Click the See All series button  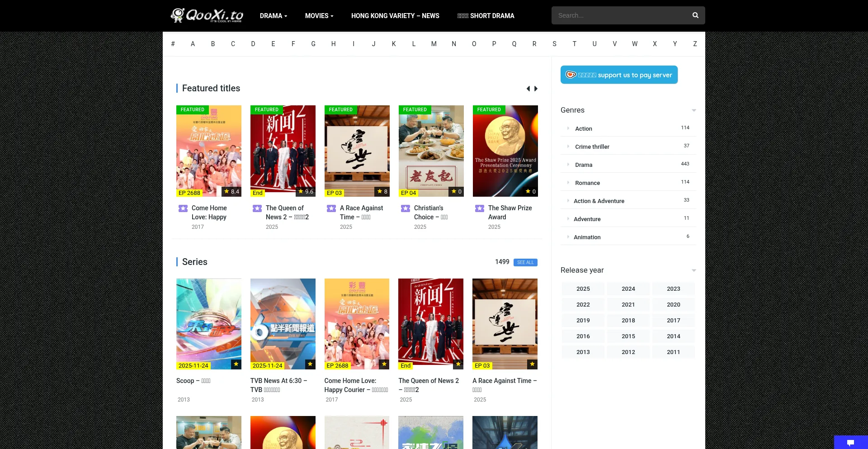tap(525, 262)
